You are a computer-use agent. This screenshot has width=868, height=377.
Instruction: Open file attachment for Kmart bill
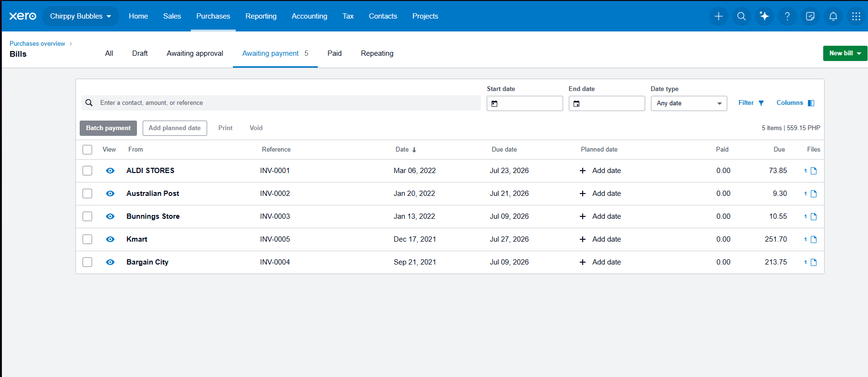814,239
